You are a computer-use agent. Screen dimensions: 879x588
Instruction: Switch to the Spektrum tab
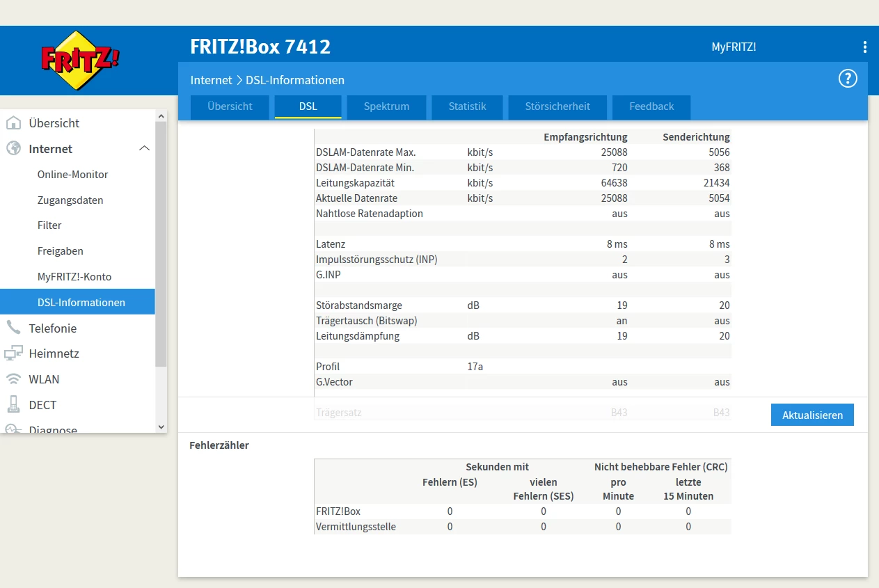[x=386, y=106]
